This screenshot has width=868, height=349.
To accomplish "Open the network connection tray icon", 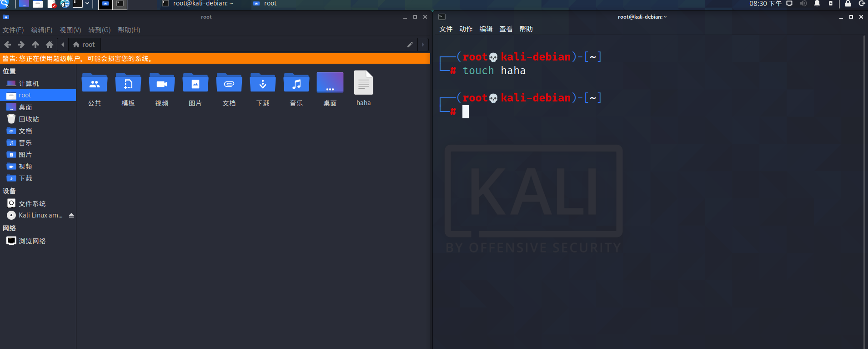I will point(789,4).
